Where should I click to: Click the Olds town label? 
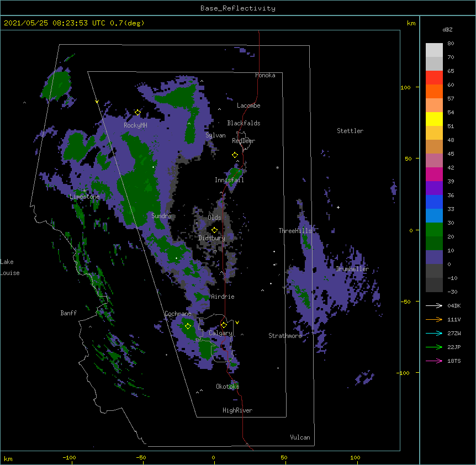click(x=214, y=218)
